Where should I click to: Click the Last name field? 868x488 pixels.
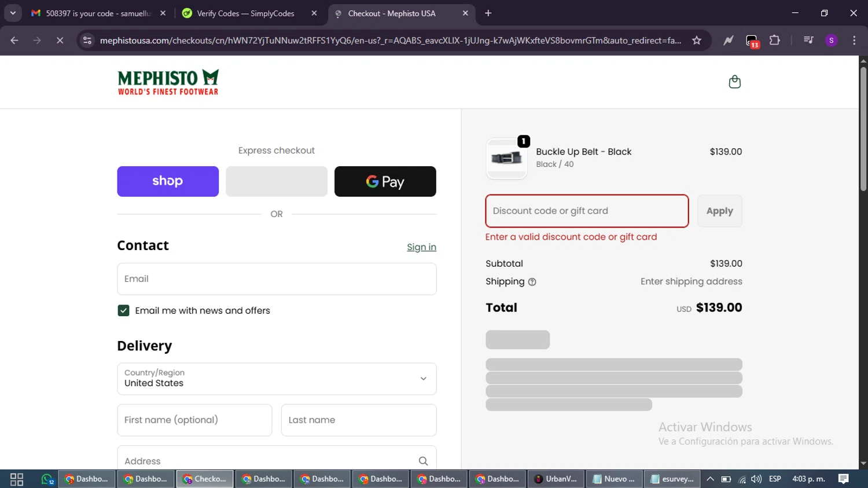[x=359, y=420]
